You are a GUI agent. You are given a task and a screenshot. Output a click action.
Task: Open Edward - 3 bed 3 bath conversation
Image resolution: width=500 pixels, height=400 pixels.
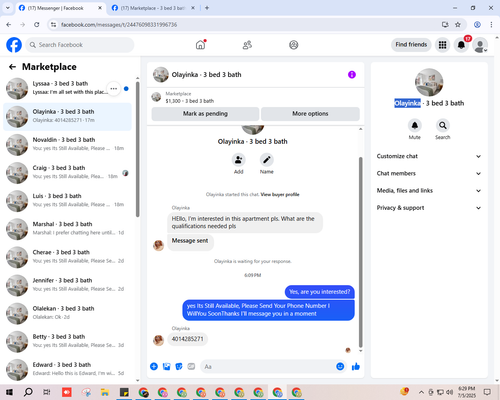pyautogui.click(x=67, y=369)
